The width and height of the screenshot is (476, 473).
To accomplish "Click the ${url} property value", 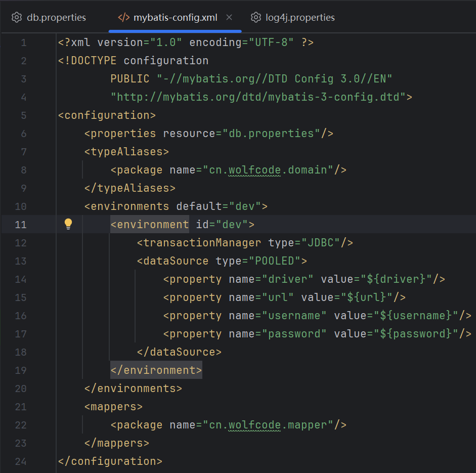I will pos(367,297).
